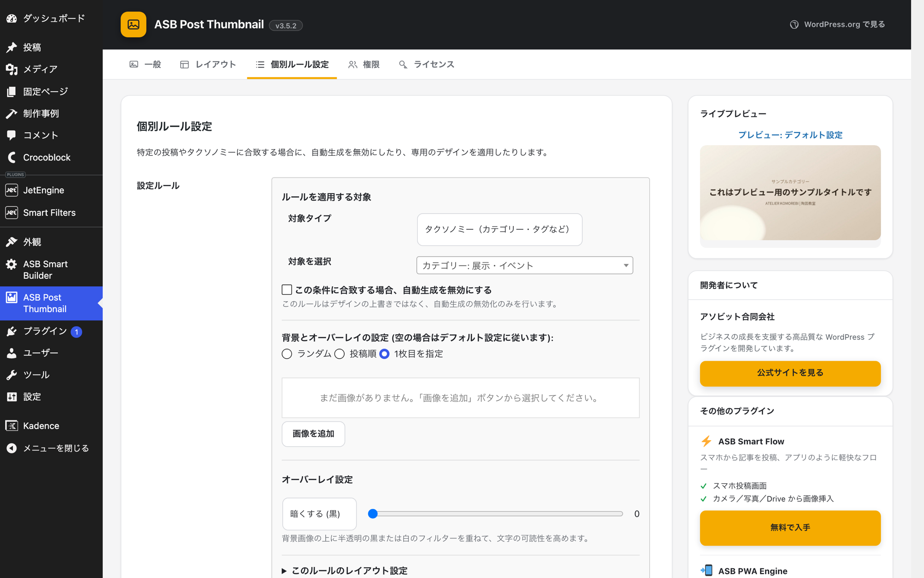This screenshot has width=924, height=578.
Task: Click the ASB PWA Engine plugin title
Action: coord(753,571)
